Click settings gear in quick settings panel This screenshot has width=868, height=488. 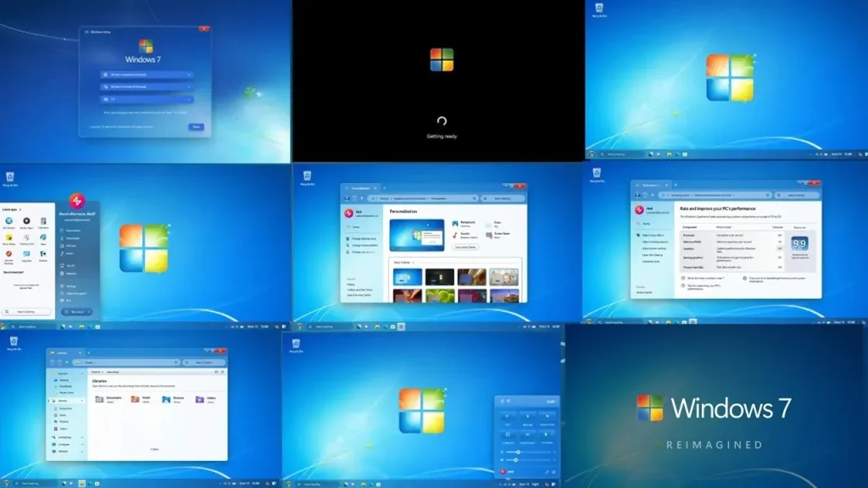coord(554,472)
